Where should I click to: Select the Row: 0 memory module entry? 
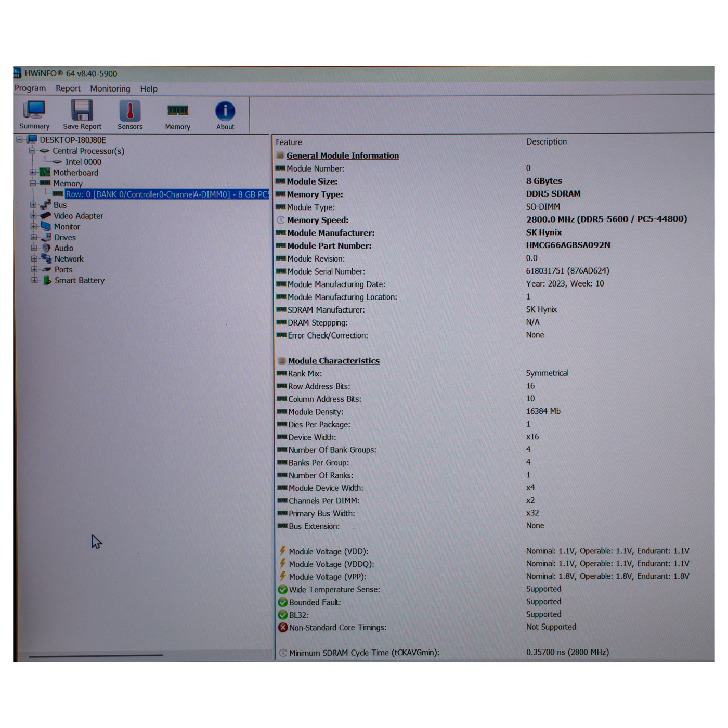166,194
